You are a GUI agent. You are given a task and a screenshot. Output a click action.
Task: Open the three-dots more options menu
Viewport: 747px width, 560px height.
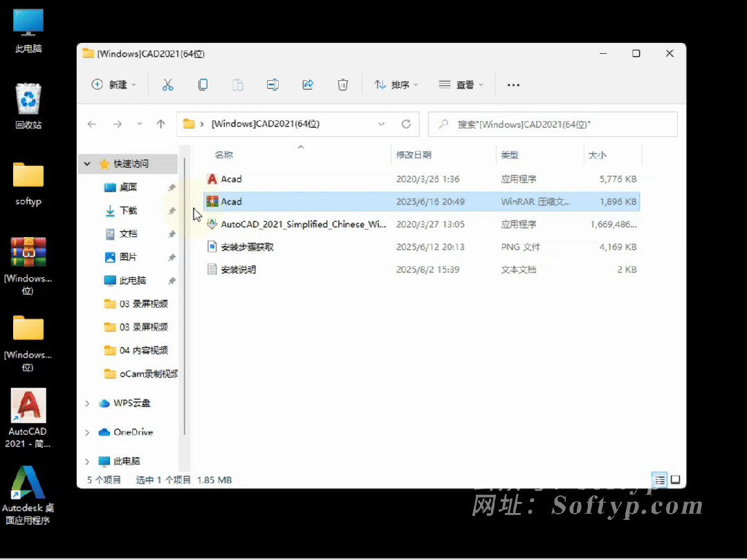pos(513,85)
